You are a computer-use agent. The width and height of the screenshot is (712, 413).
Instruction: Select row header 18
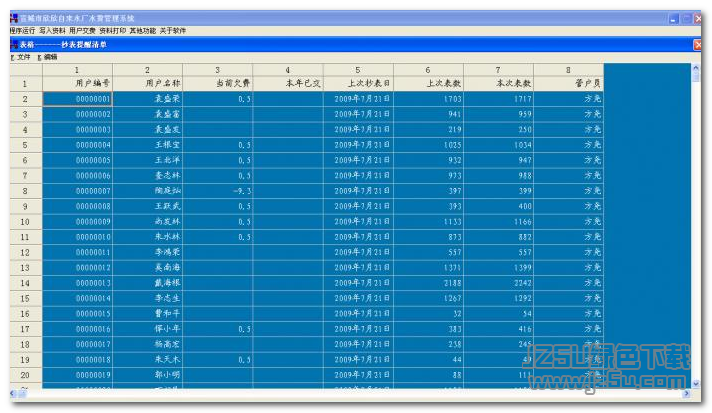pyautogui.click(x=26, y=344)
